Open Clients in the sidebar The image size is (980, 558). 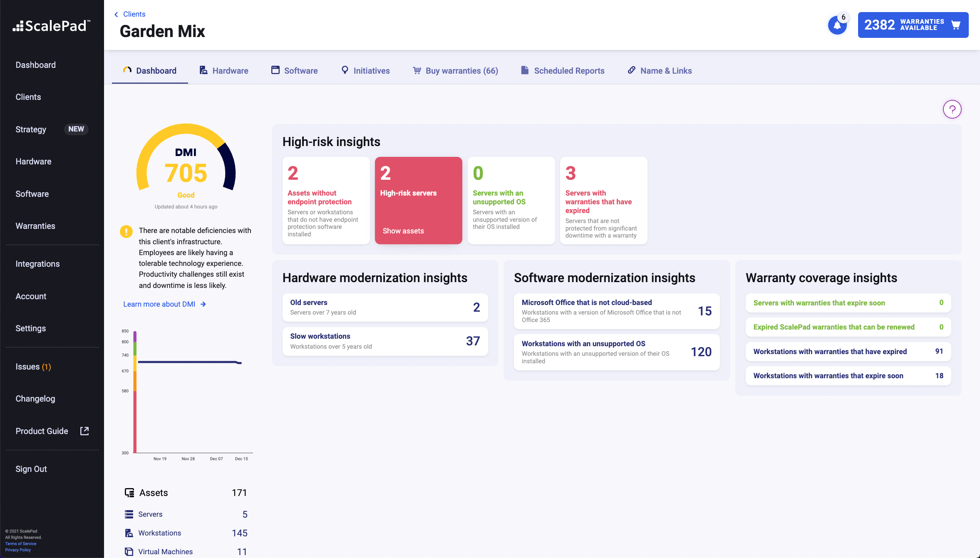(x=28, y=97)
